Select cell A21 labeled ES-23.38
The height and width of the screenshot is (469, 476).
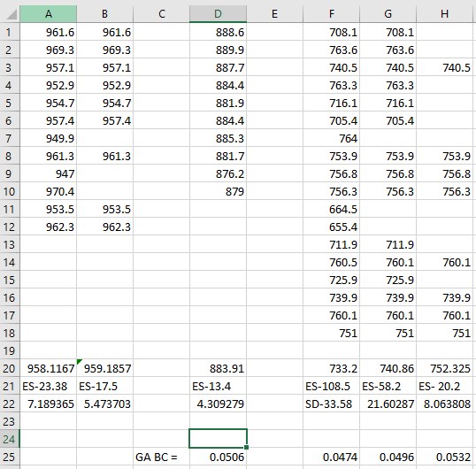tap(49, 386)
